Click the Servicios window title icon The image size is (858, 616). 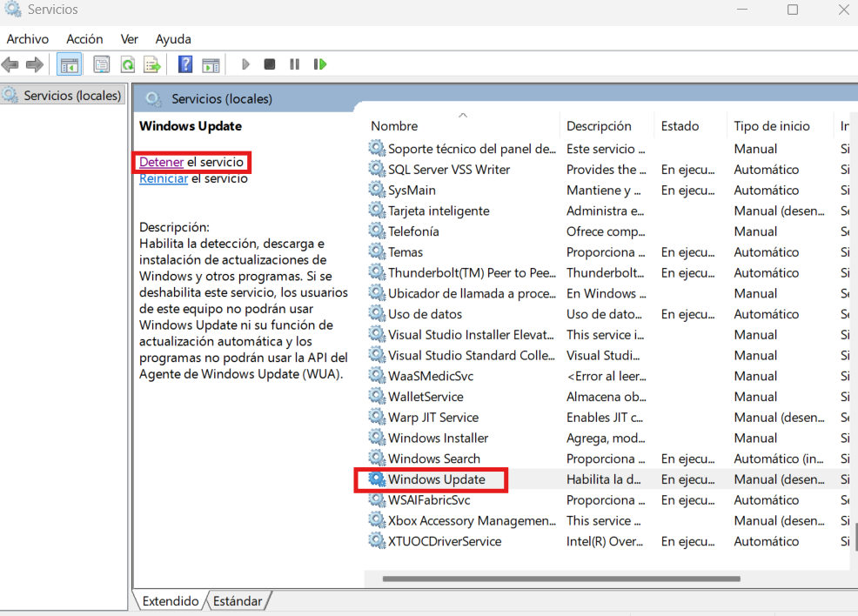[13, 9]
